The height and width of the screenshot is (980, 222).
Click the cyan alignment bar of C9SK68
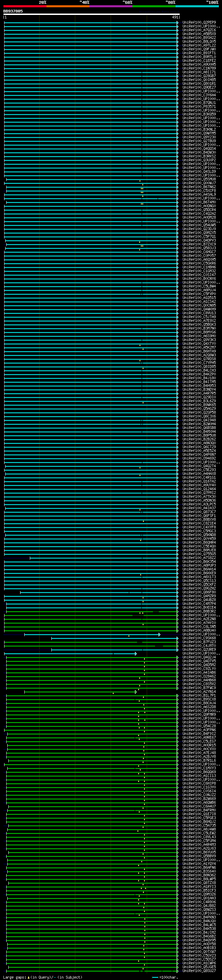[x=114, y=638]
